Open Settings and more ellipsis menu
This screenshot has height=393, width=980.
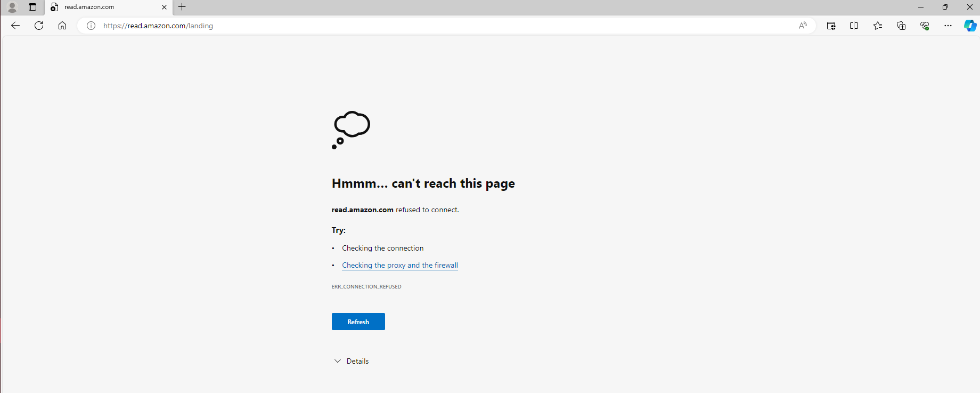pos(948,26)
